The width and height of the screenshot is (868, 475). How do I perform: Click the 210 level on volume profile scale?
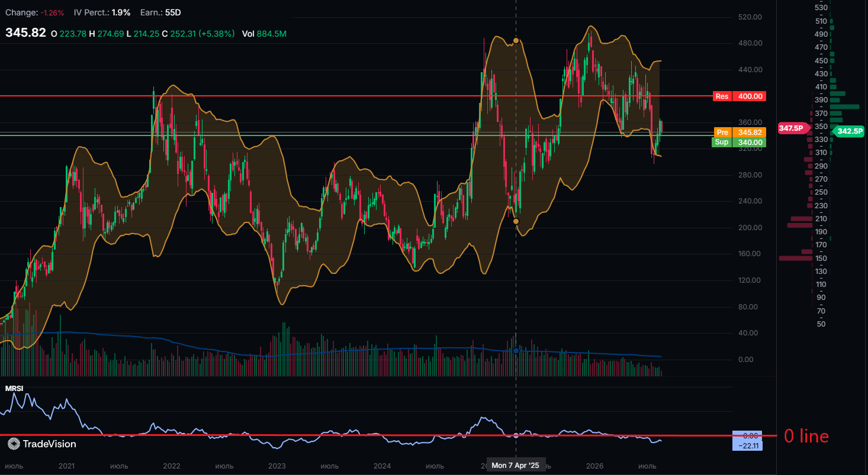pyautogui.click(x=821, y=219)
